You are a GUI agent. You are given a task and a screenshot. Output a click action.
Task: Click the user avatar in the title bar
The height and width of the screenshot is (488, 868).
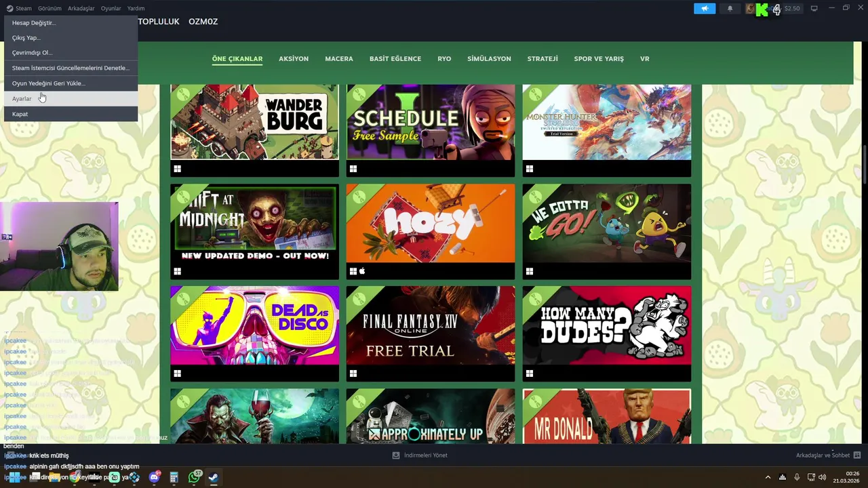[x=750, y=9]
